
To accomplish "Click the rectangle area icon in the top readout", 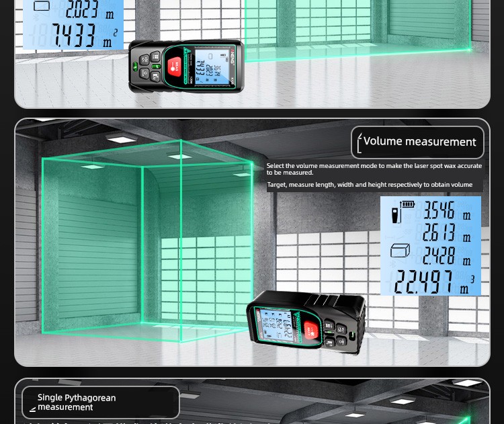I will tap(42, 6).
